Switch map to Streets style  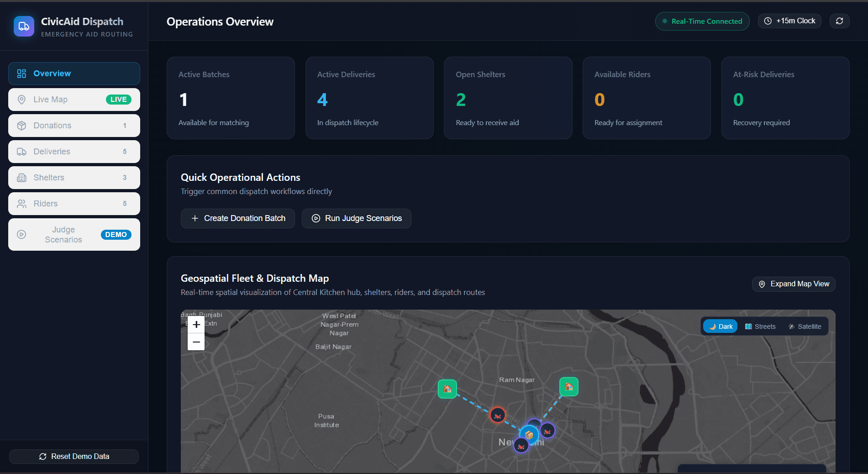coord(760,327)
